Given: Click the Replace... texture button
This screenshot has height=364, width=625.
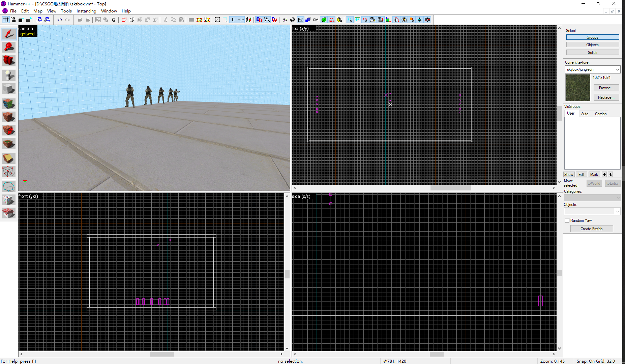Looking at the screenshot, I should coord(606,97).
